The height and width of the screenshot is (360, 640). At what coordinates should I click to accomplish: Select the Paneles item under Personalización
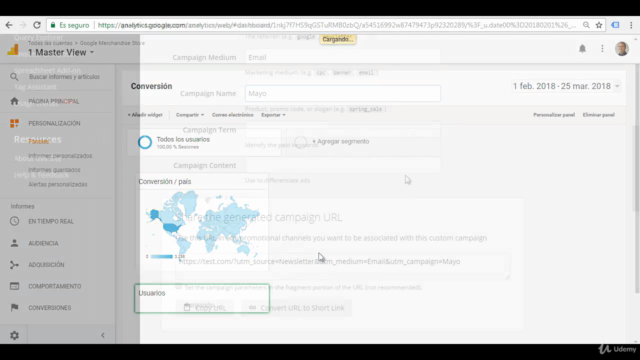pyautogui.click(x=38, y=142)
